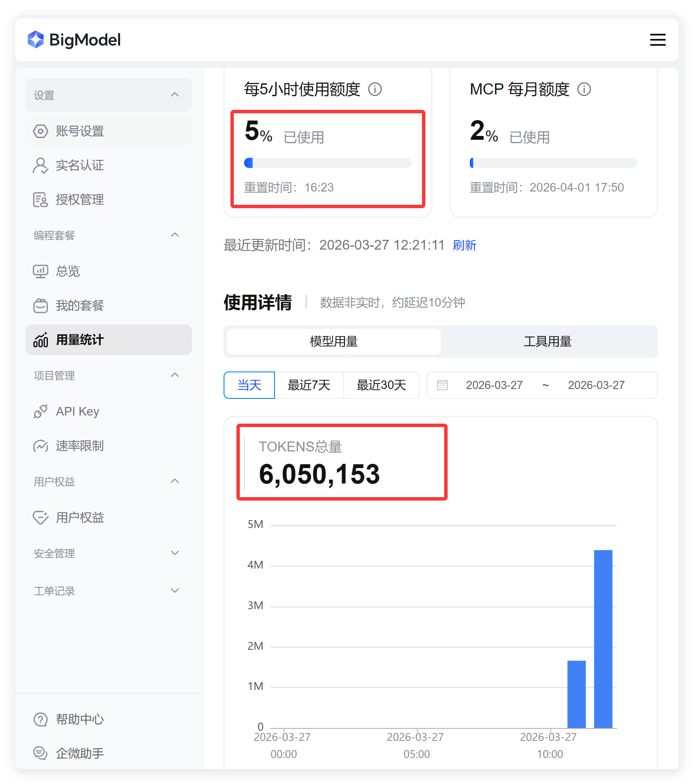Open 实名认证 from the sidebar

pos(80,165)
